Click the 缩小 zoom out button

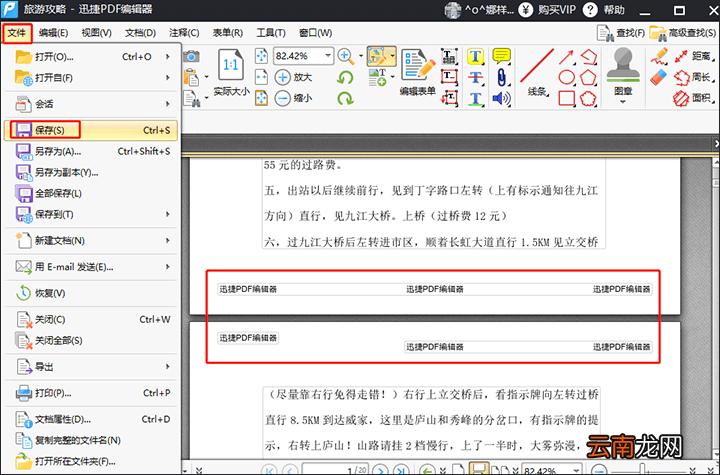293,98
